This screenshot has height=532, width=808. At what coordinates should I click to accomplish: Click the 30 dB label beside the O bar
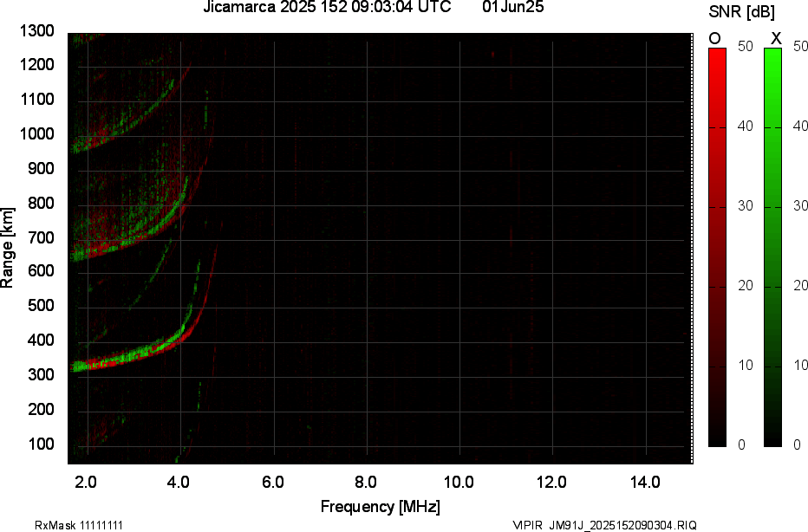click(746, 206)
